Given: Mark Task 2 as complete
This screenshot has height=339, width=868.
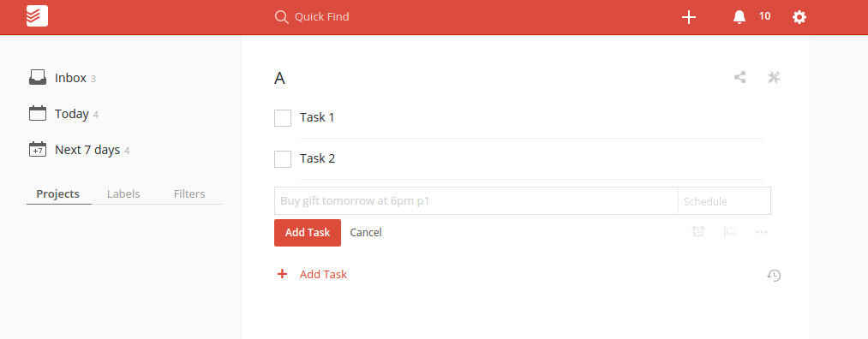Looking at the screenshot, I should click(283, 159).
